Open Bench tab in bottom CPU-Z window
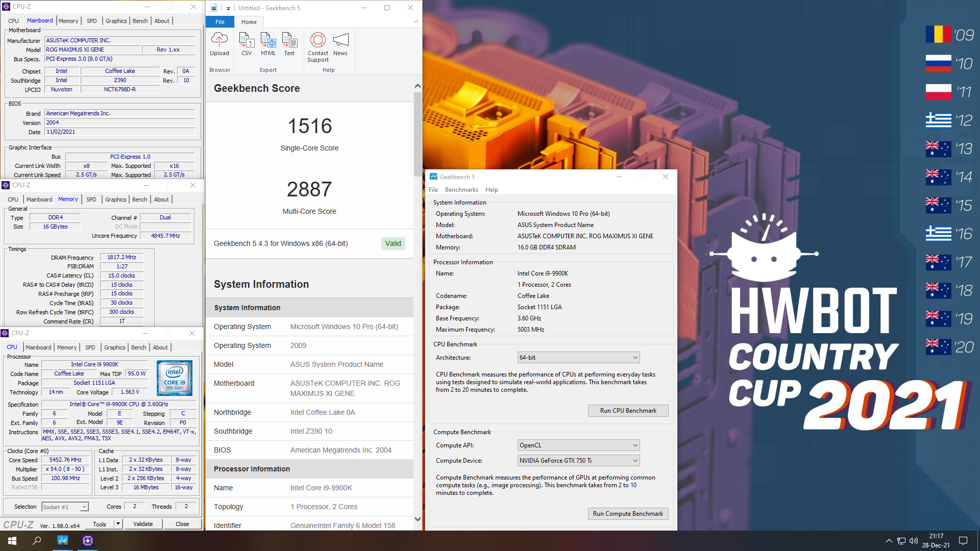 (x=139, y=347)
